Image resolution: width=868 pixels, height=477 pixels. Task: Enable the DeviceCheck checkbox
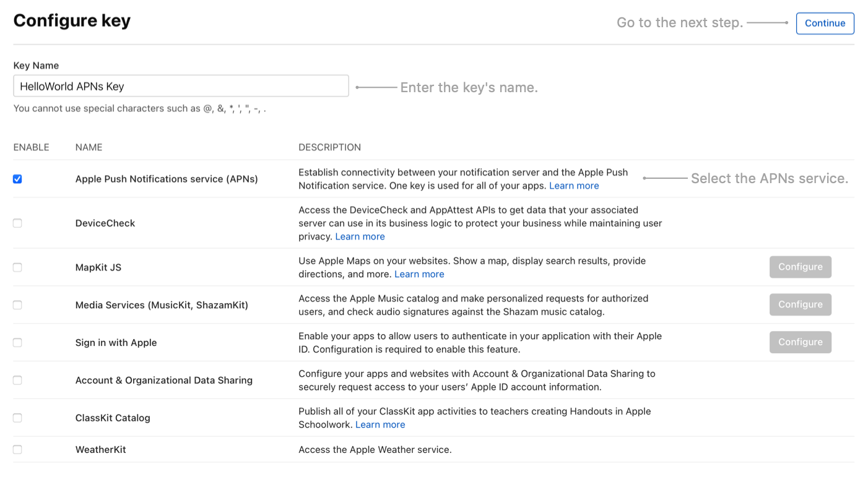click(x=17, y=223)
